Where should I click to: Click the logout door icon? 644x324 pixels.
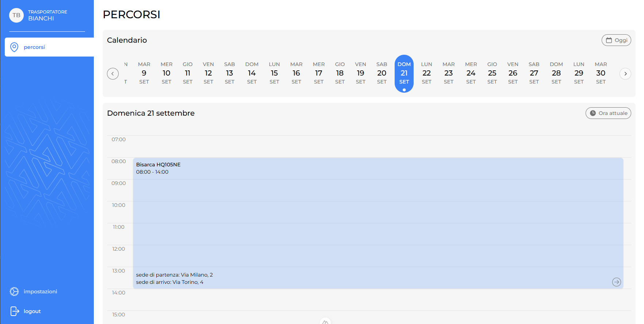coord(14,311)
